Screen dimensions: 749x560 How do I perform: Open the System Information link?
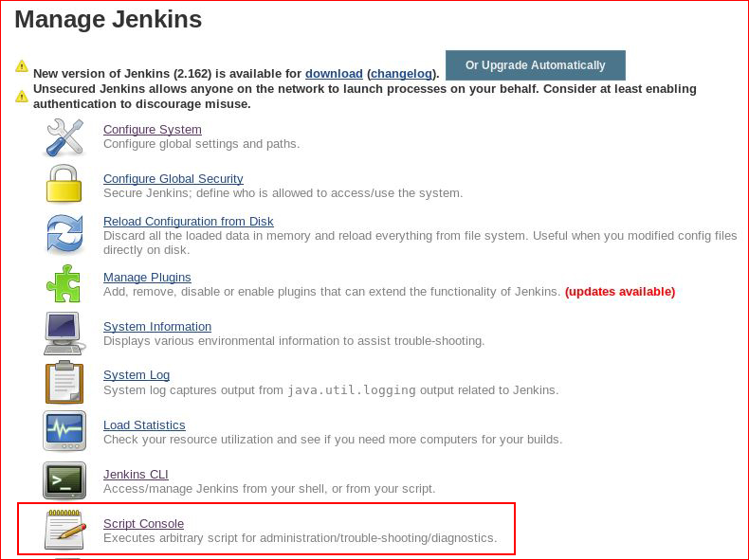(x=157, y=327)
